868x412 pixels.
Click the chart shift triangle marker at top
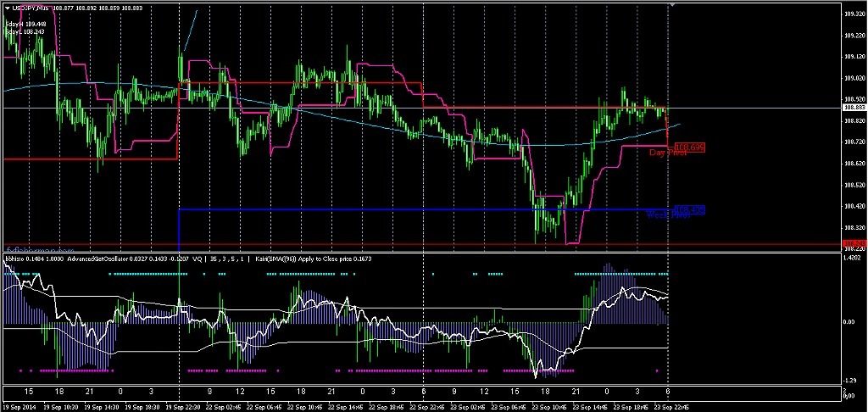(x=672, y=5)
